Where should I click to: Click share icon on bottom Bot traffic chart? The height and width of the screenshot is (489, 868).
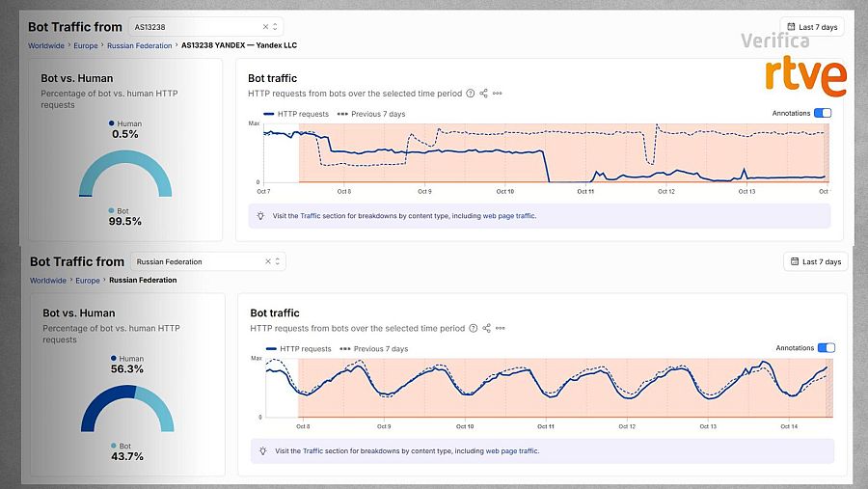pyautogui.click(x=487, y=328)
